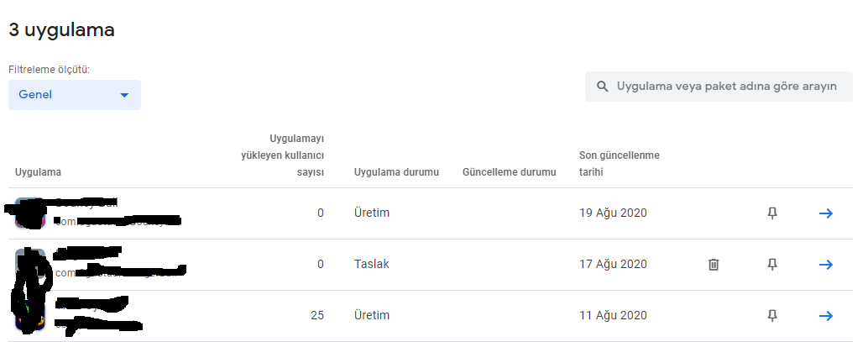The width and height of the screenshot is (868, 342).
Task: Click the Son güncellenme tarihi header
Action: (620, 164)
